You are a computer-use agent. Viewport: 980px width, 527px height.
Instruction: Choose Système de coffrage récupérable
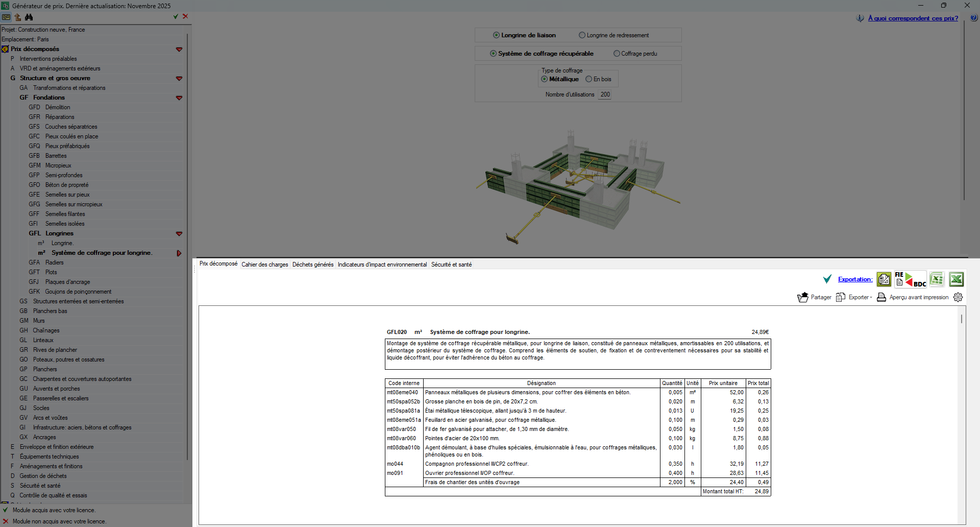point(542,54)
